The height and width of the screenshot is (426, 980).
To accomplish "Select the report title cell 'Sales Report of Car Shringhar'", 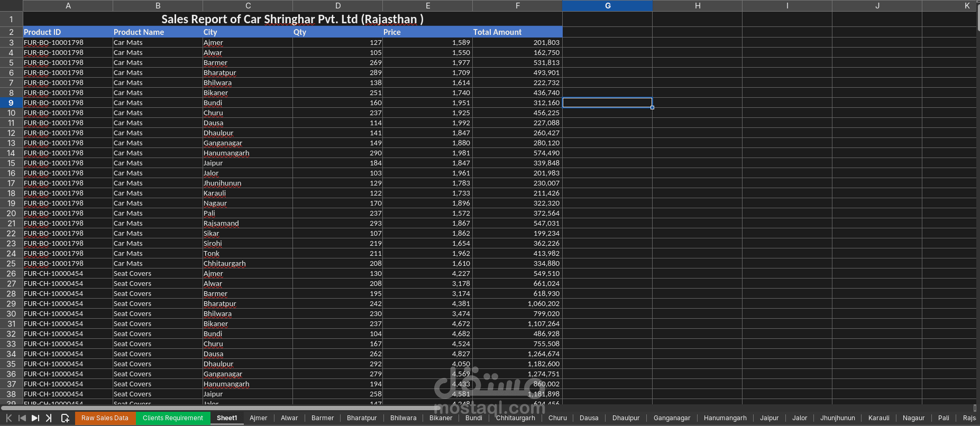I will [292, 19].
